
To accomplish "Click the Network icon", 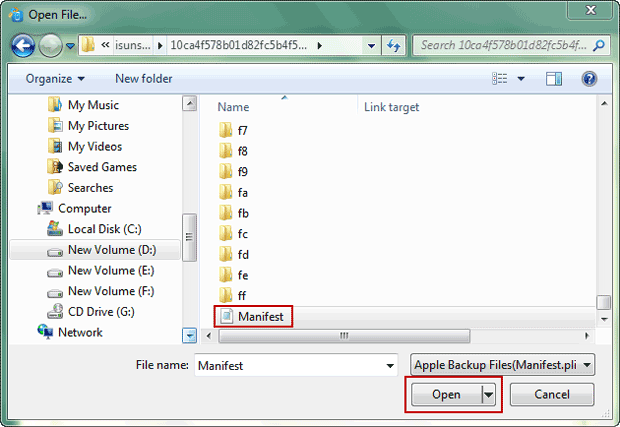I will click(45, 332).
